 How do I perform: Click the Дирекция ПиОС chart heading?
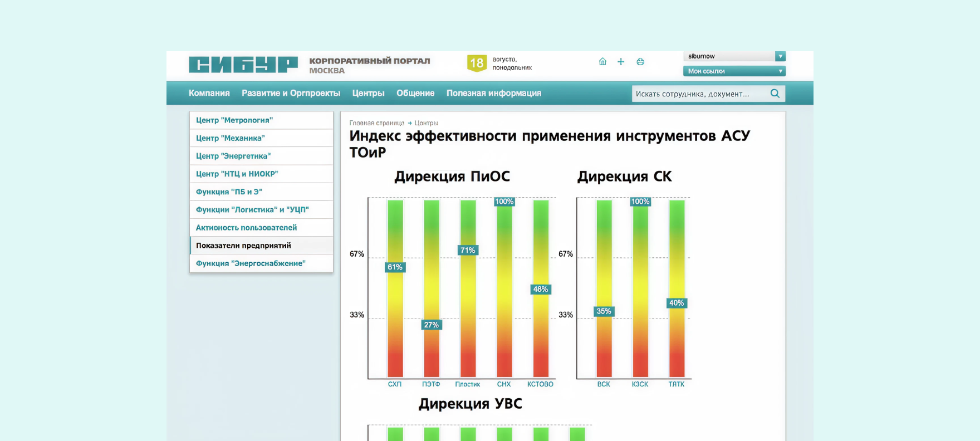click(x=452, y=177)
